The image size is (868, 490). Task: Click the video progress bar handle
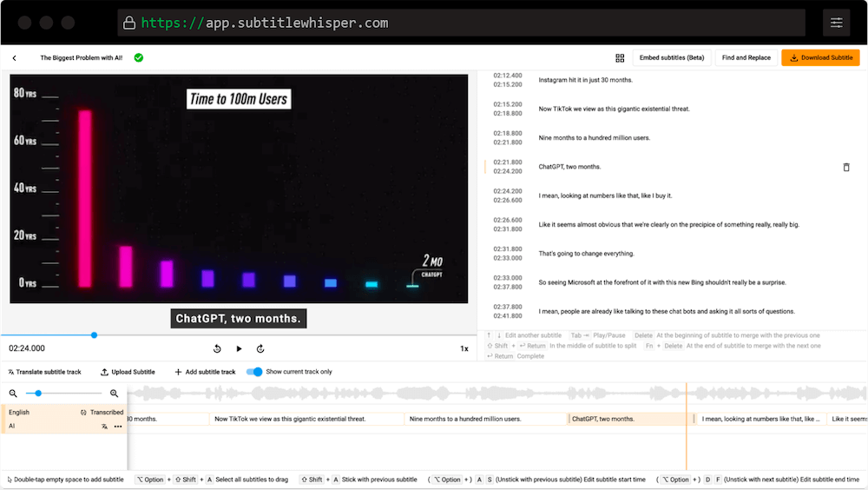[94, 334]
